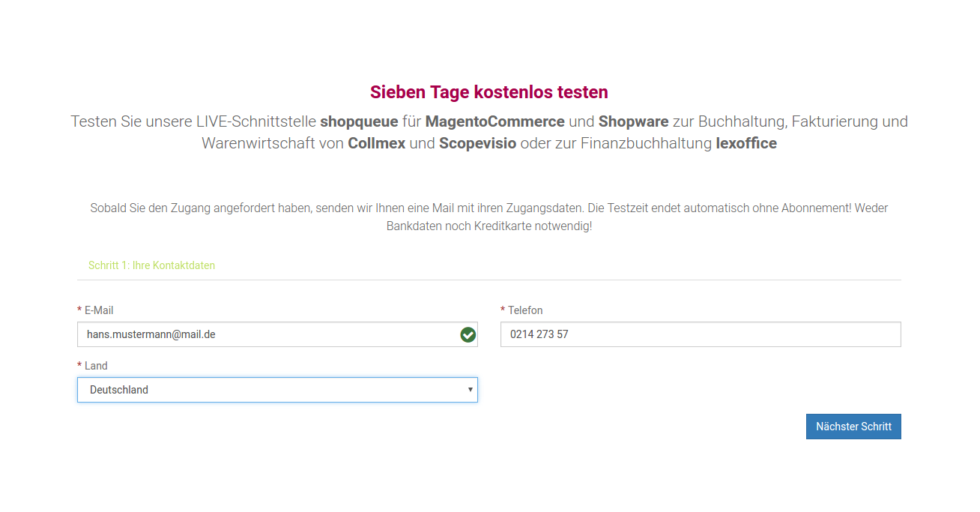Focus the E-Mail input with hans.mustermann@mail.de
The width and height of the screenshot is (980, 512).
coord(277,334)
